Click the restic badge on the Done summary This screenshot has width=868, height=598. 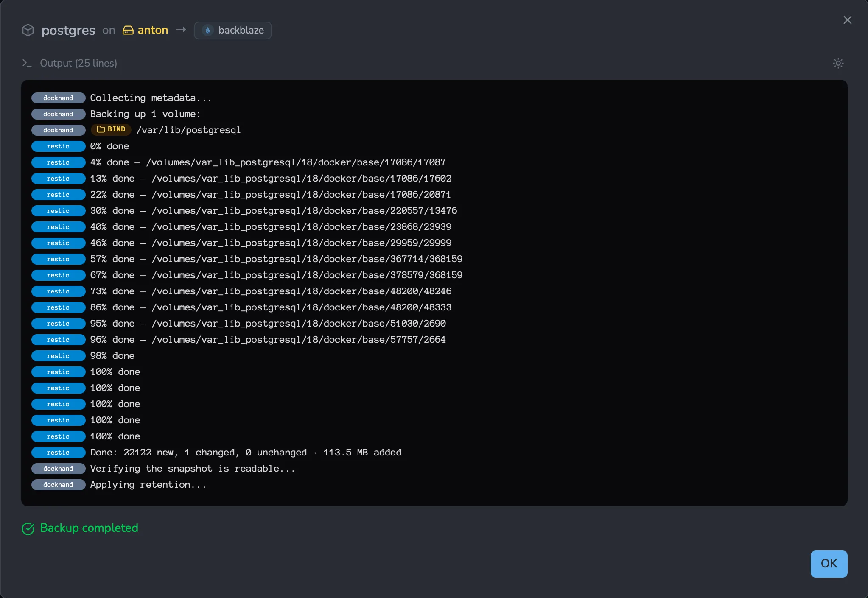click(58, 453)
